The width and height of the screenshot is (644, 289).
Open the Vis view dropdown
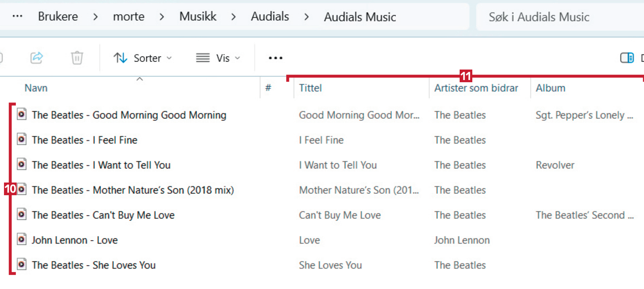(x=218, y=58)
